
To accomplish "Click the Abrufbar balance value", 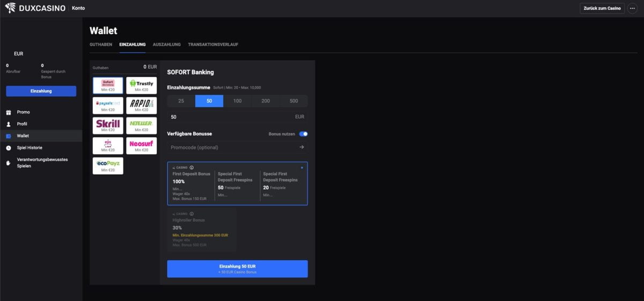I will click(x=8, y=65).
